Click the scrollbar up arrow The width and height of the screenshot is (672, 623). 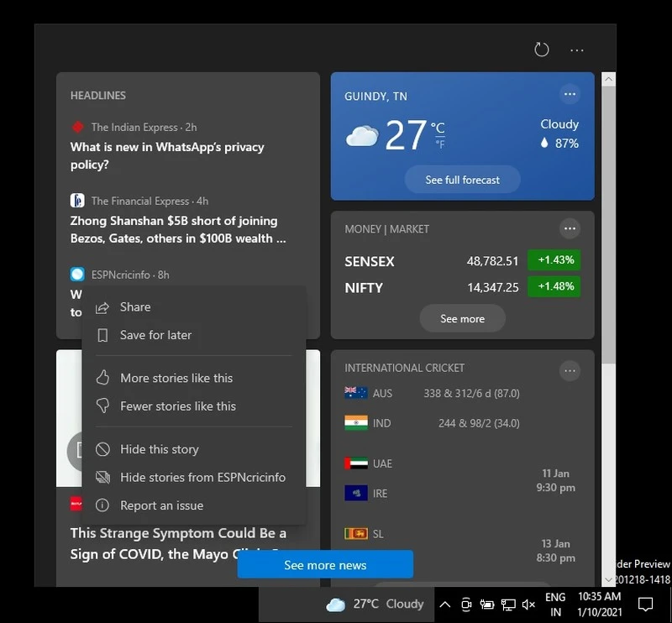(x=607, y=77)
